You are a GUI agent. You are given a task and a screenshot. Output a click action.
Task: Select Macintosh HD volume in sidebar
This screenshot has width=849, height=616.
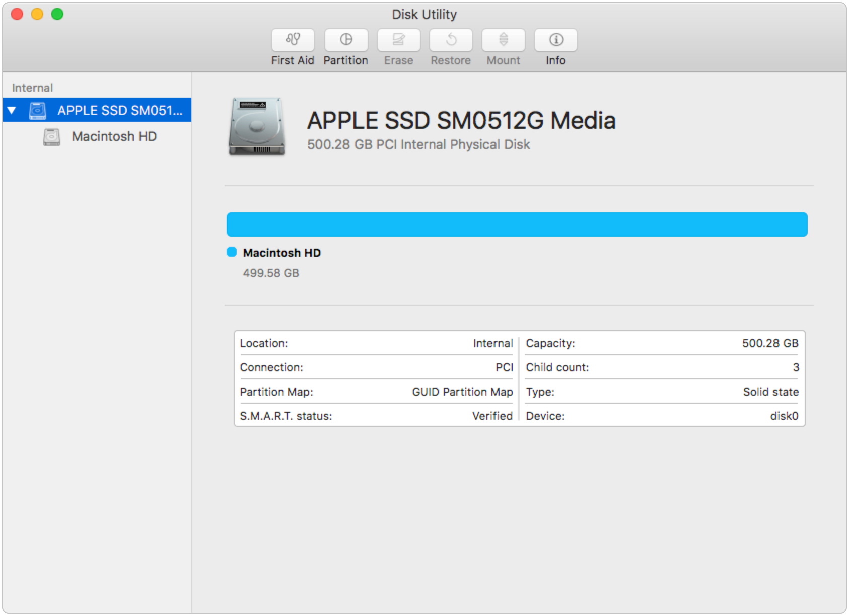[x=97, y=136]
